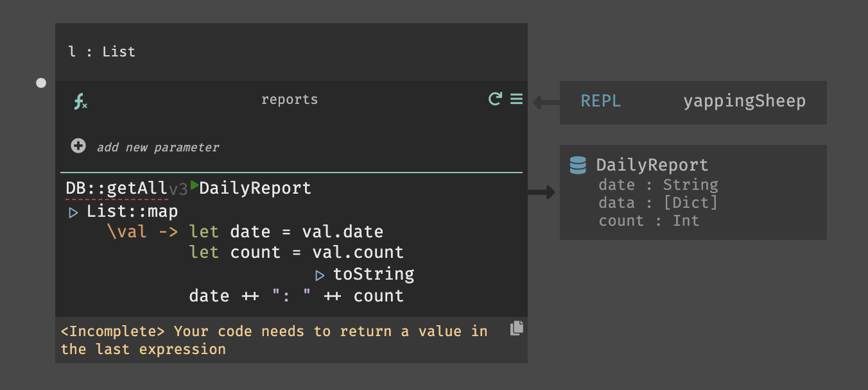Click the pipe triangle before toString
Viewport: 868px width, 390px height.
coord(320,276)
